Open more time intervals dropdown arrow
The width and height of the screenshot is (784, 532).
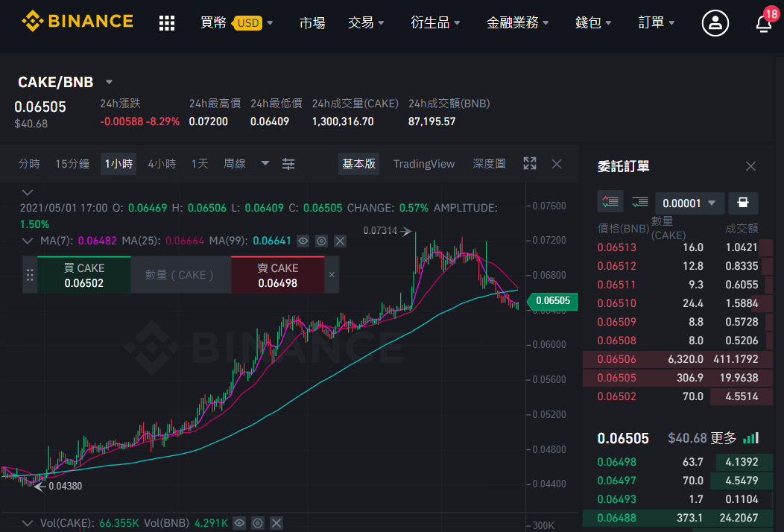click(x=265, y=163)
